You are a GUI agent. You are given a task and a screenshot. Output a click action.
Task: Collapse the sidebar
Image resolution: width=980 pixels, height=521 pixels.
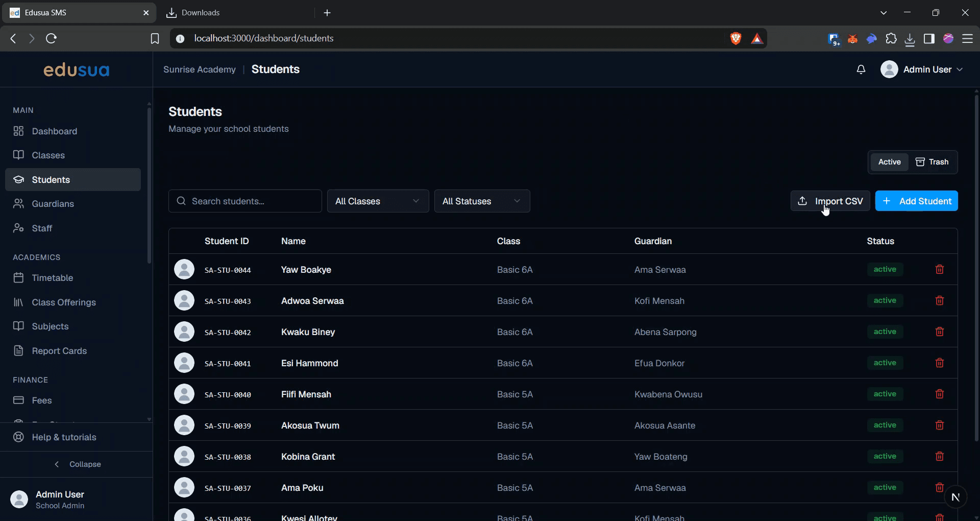click(77, 464)
